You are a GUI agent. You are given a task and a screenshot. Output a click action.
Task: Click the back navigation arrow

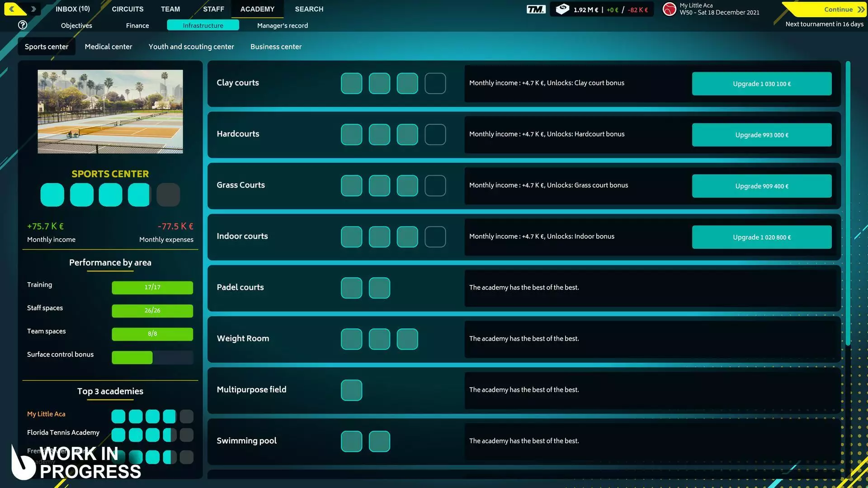[12, 8]
